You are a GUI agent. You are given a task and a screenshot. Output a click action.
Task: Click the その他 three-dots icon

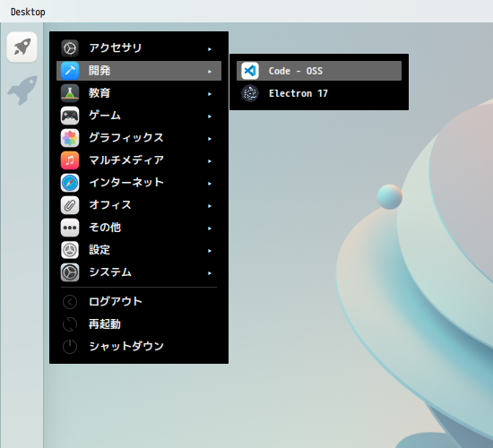tap(70, 228)
